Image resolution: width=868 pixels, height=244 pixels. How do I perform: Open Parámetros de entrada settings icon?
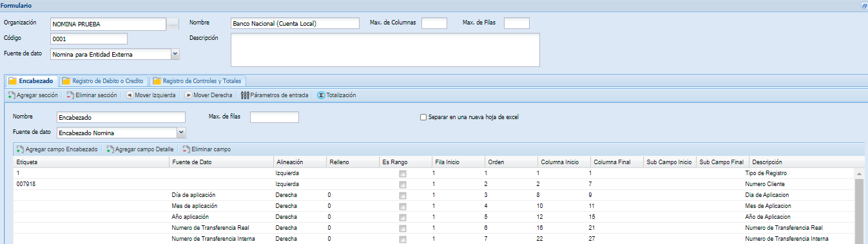pyautogui.click(x=245, y=95)
